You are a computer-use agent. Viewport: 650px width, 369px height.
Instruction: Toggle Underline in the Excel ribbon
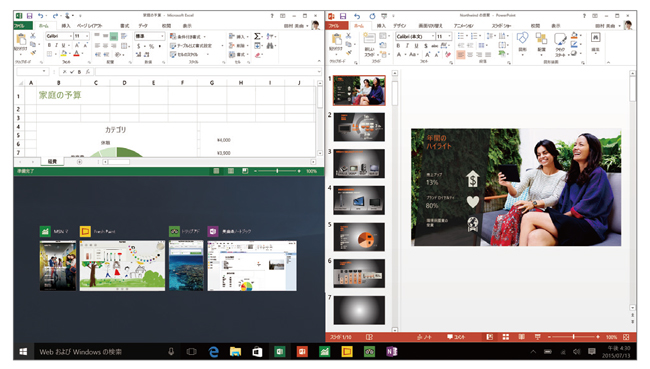coord(63,45)
